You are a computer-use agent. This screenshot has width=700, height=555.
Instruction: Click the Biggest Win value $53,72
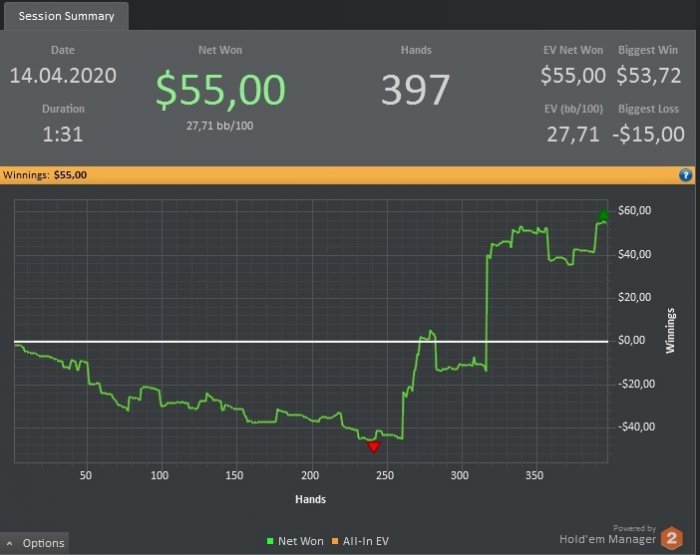pyautogui.click(x=649, y=75)
